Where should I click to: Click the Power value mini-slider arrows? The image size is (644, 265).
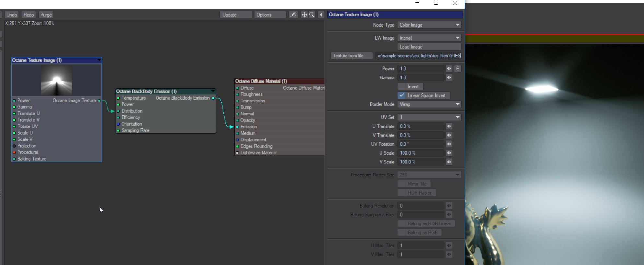point(449,69)
